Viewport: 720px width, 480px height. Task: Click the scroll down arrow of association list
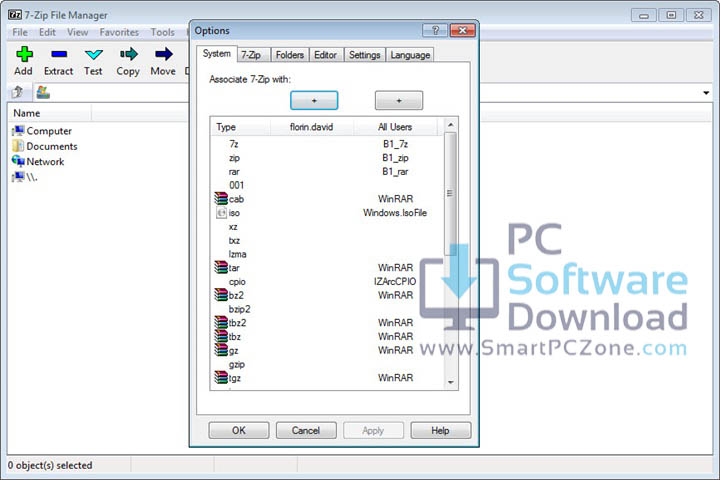pos(450,382)
